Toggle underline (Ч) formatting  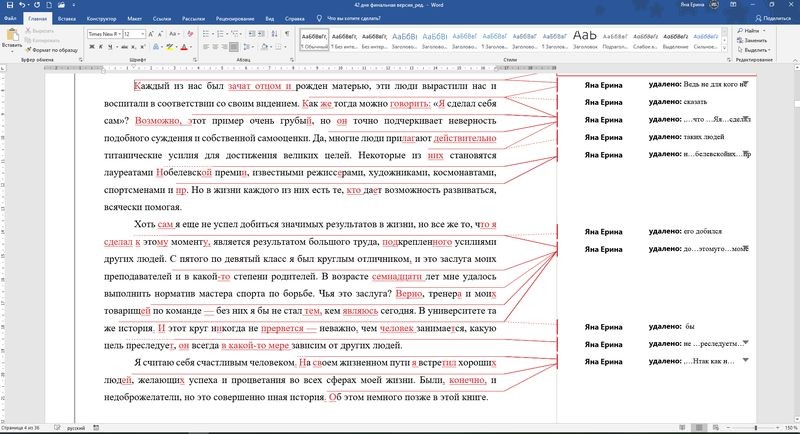point(109,47)
